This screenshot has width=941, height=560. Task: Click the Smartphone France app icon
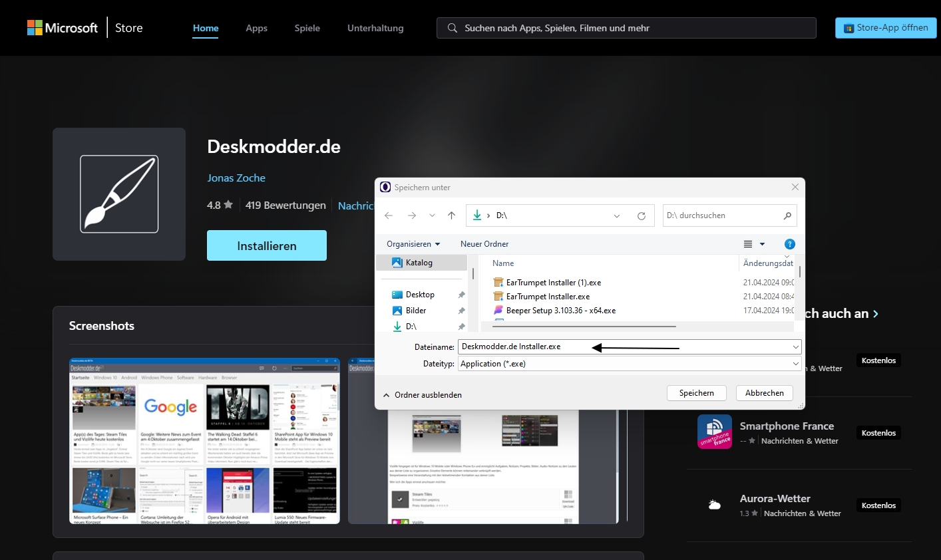tap(715, 432)
